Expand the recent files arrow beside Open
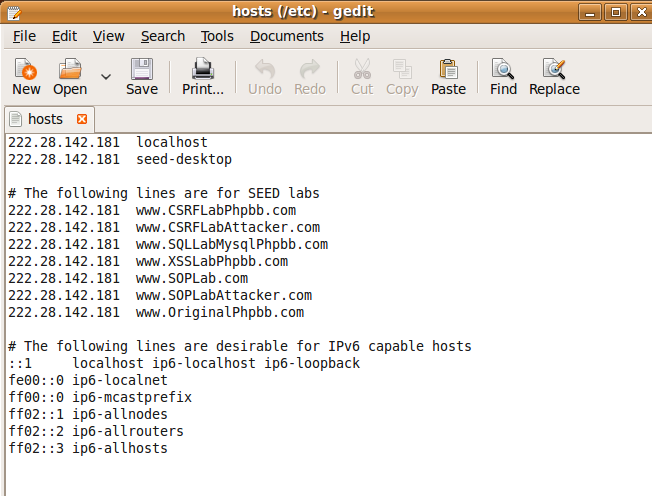This screenshot has width=652, height=496. click(106, 76)
